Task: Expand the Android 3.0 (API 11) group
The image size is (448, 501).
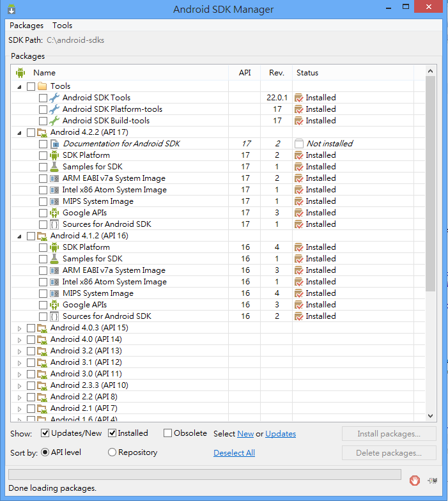Action: tap(19, 374)
